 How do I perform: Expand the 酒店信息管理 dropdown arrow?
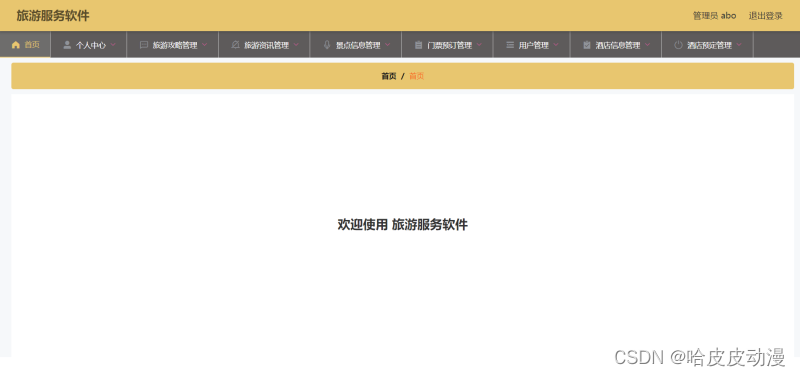coord(647,45)
